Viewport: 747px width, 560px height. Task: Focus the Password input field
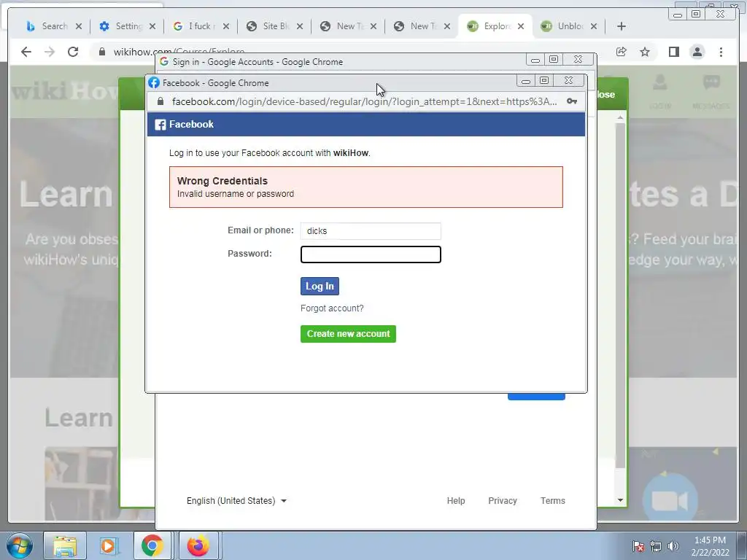click(x=371, y=254)
